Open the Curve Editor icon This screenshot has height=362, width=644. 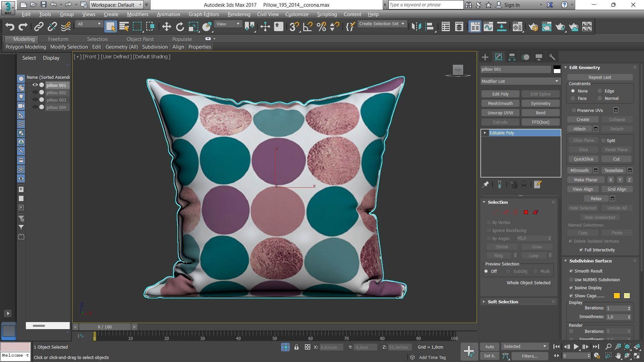(x=488, y=27)
